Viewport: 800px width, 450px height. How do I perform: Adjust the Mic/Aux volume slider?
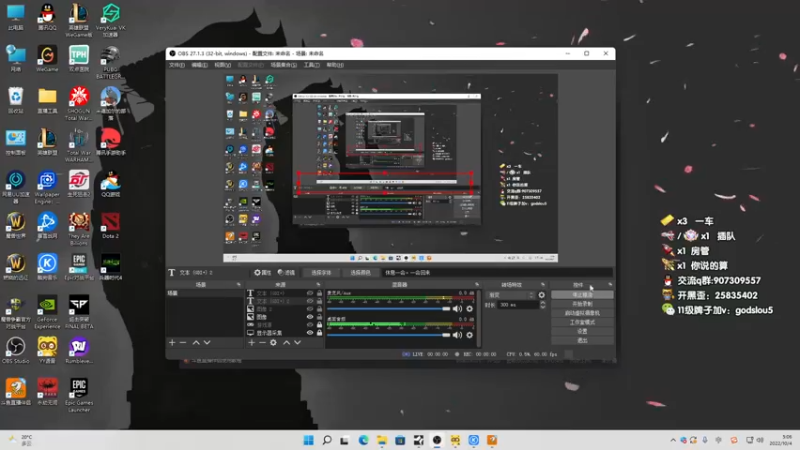[x=389, y=309]
